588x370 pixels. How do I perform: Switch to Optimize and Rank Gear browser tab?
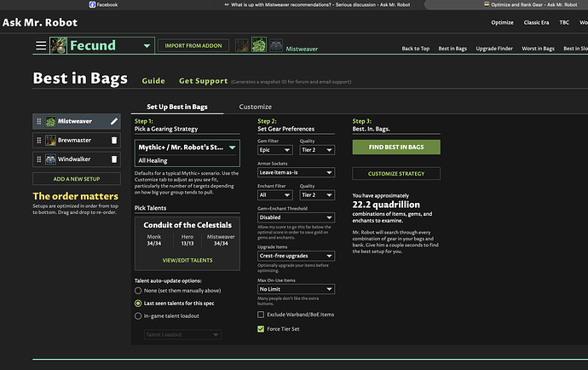point(530,4)
